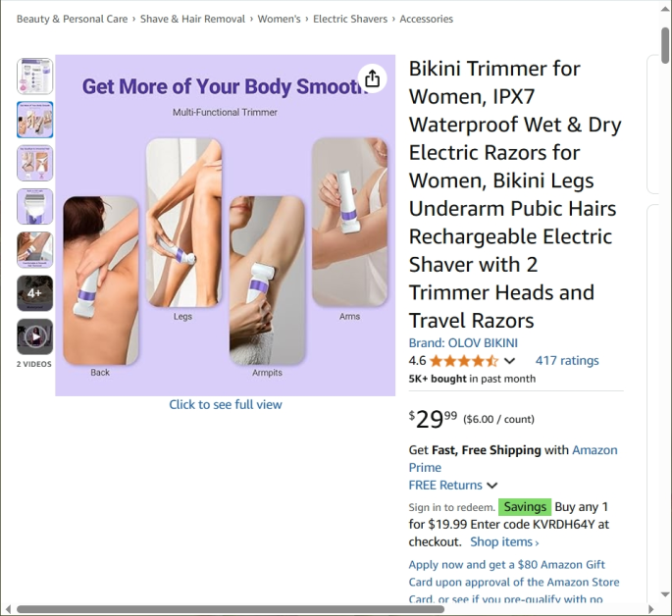Open Brand: OLOV BIKINI link

point(463,343)
